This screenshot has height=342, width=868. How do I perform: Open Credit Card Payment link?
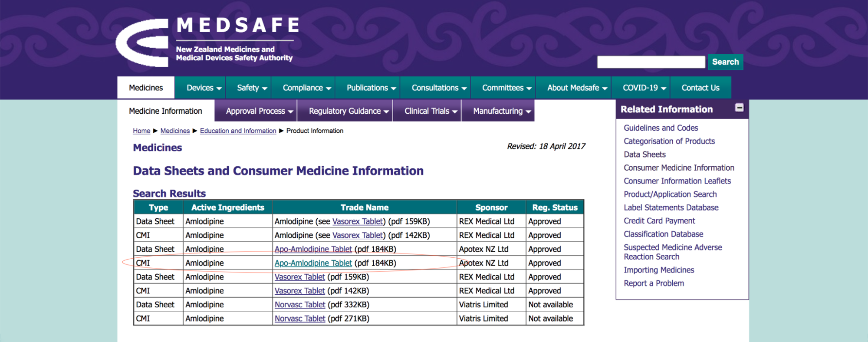[x=659, y=220]
